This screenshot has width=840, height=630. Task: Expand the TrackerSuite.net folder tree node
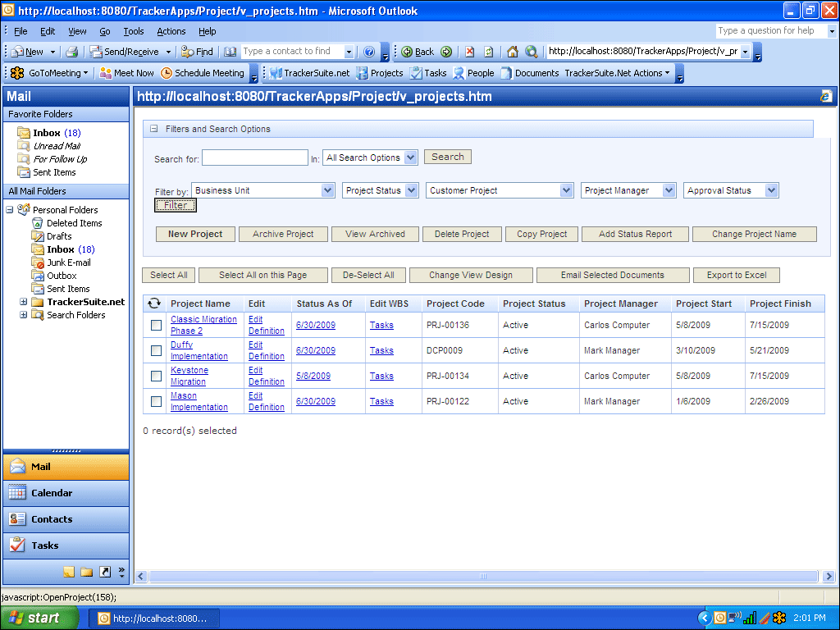pyautogui.click(x=24, y=302)
